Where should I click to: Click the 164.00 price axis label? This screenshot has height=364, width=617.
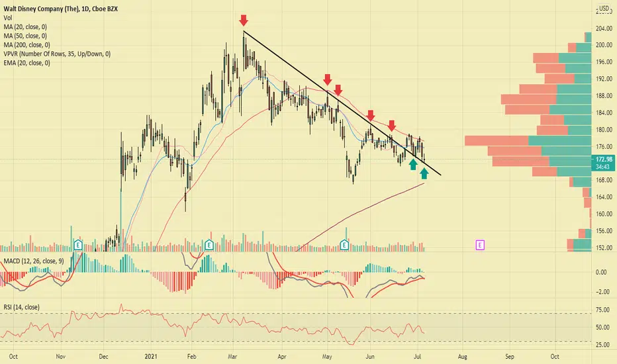(x=604, y=197)
